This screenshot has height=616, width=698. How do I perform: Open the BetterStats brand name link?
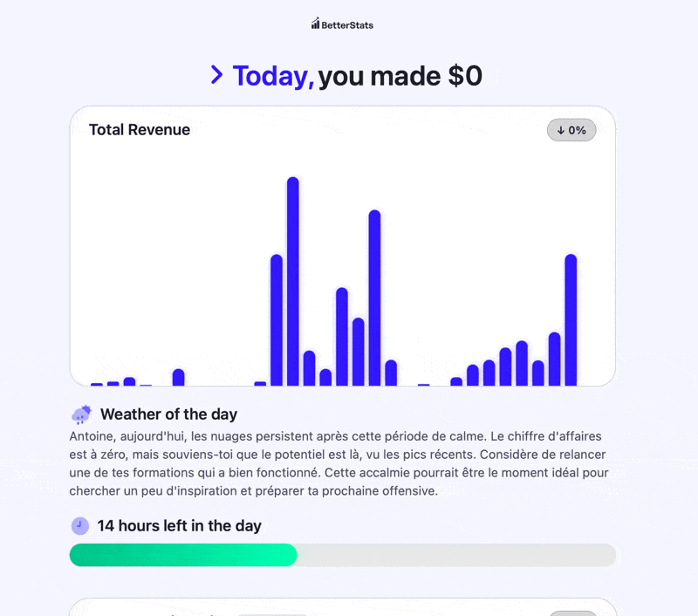(x=347, y=24)
